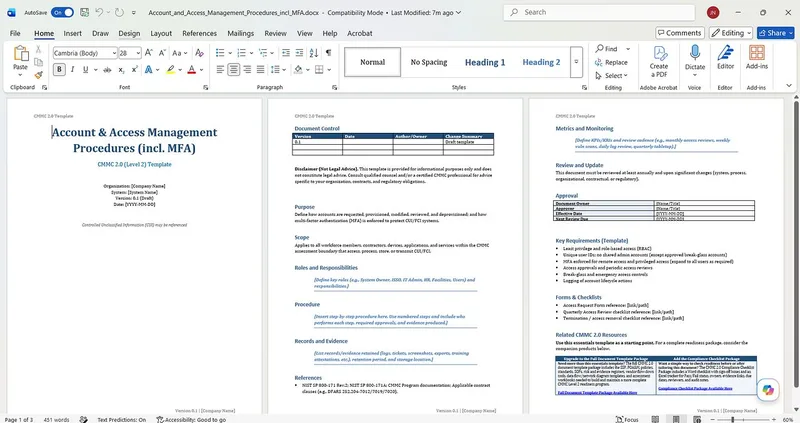This screenshot has width=800, height=423.
Task: Click the Text Effects glowing A icon
Action: tap(148, 69)
